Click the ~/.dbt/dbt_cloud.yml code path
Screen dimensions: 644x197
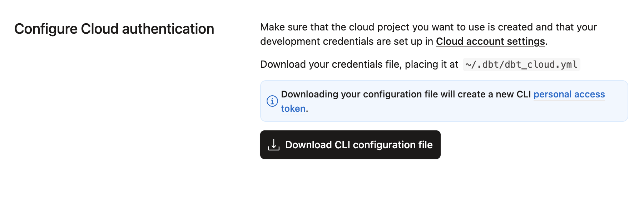point(521,64)
